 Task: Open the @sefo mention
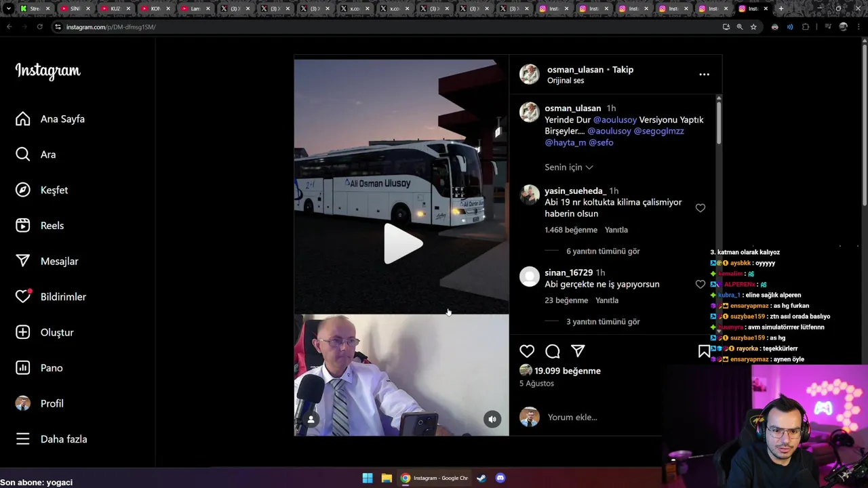tap(601, 143)
